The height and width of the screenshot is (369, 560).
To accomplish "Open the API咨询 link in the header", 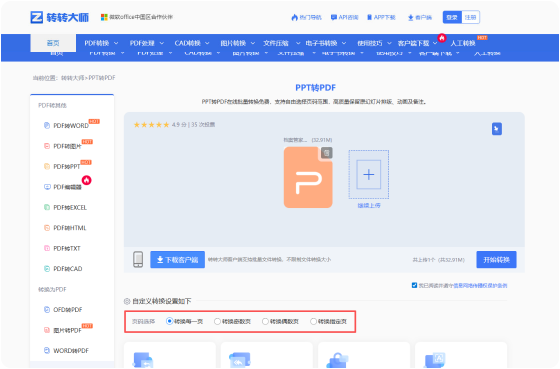I will (345, 17).
